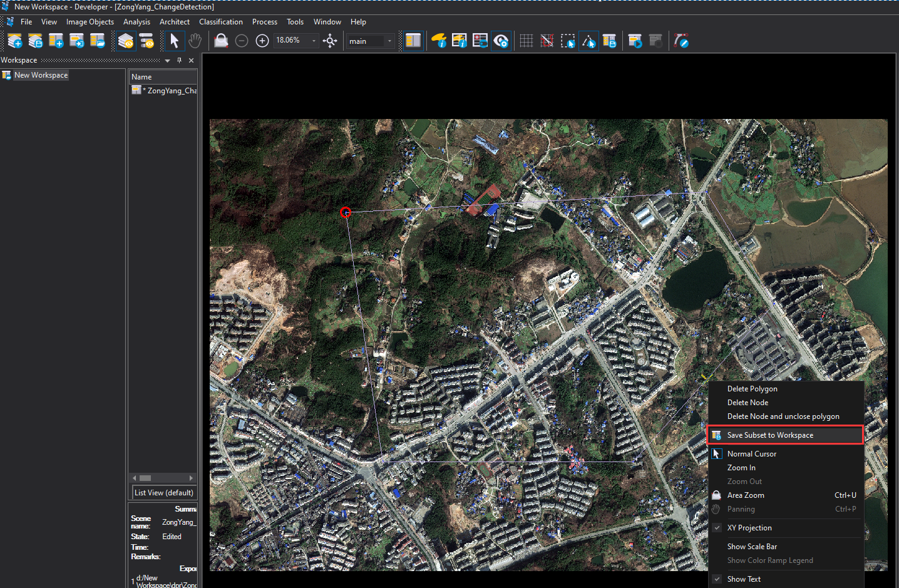Open the Classification menu
The height and width of the screenshot is (588, 899).
click(220, 22)
